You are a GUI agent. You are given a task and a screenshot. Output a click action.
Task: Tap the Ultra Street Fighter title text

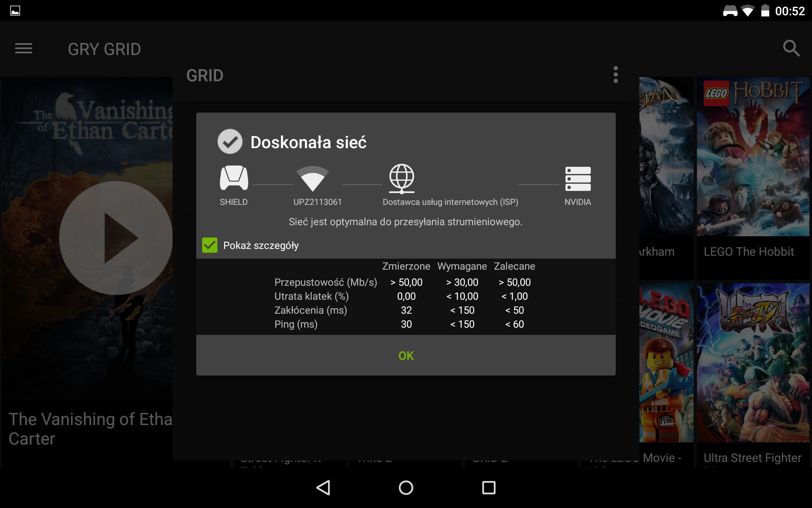tap(752, 458)
